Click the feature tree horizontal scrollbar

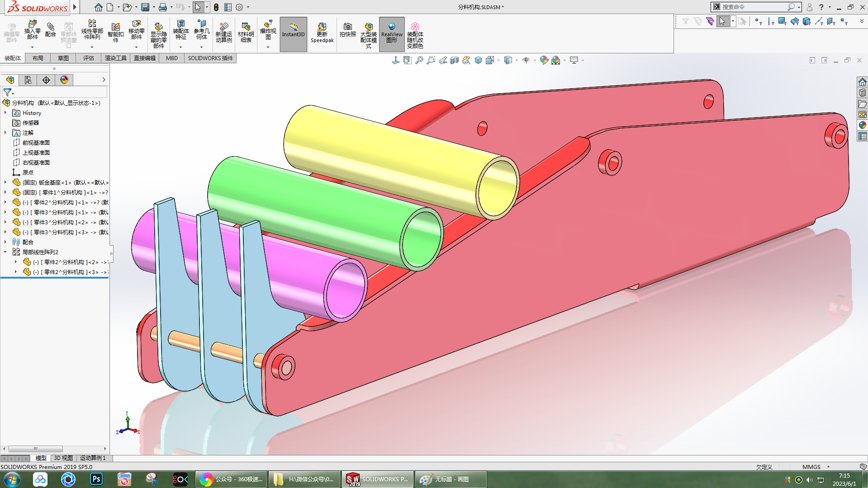point(35,449)
